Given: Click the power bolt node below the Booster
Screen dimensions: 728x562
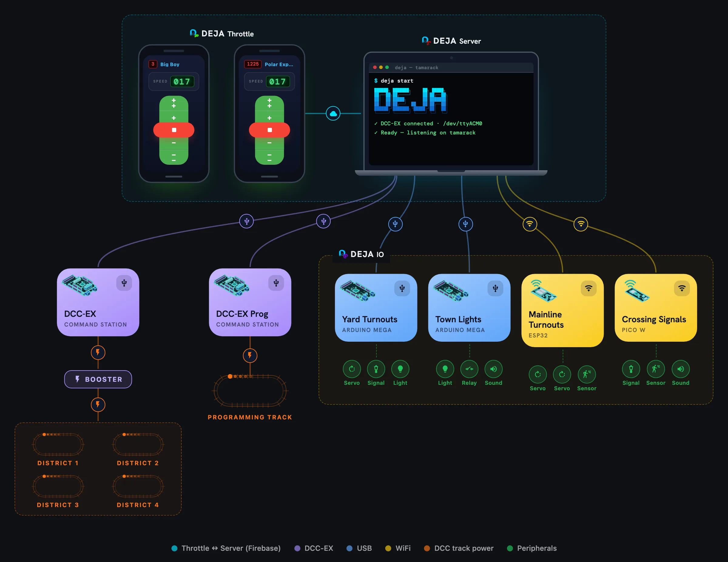Looking at the screenshot, I should [98, 405].
